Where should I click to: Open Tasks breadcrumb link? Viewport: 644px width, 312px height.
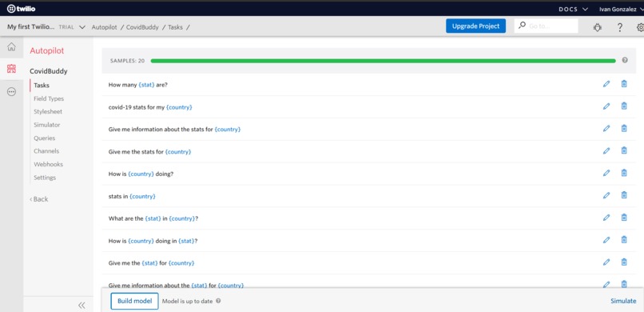point(175,27)
